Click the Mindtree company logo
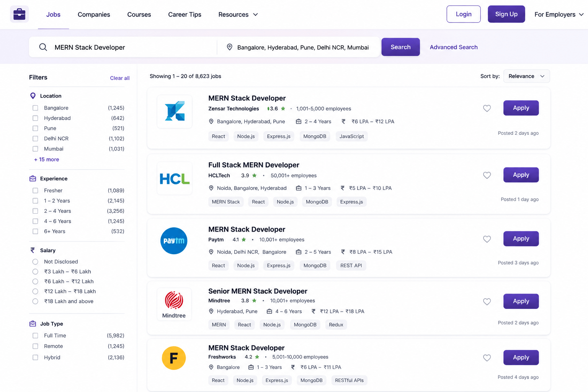 click(x=174, y=304)
